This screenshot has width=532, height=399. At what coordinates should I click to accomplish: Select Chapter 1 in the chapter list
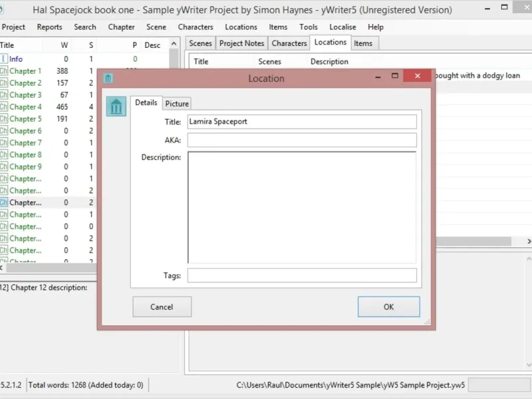click(25, 71)
